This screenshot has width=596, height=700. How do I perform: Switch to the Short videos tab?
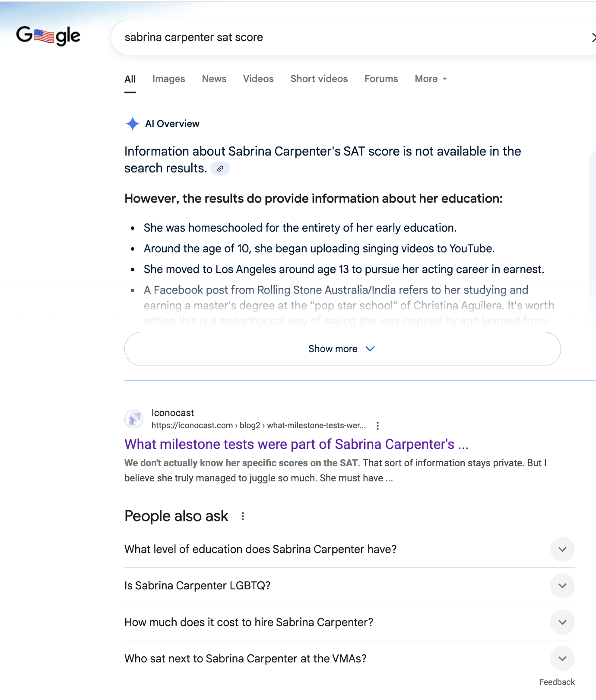click(x=319, y=79)
